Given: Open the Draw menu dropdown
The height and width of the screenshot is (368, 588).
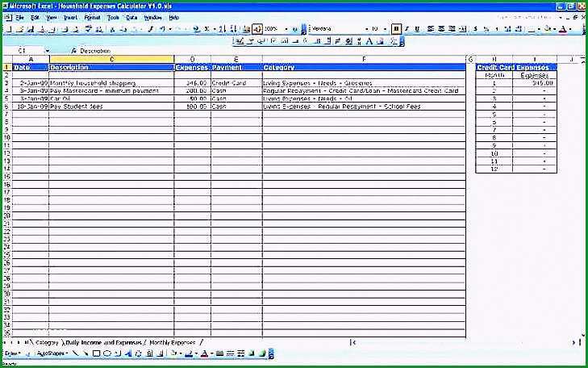Looking at the screenshot, I should point(12,353).
